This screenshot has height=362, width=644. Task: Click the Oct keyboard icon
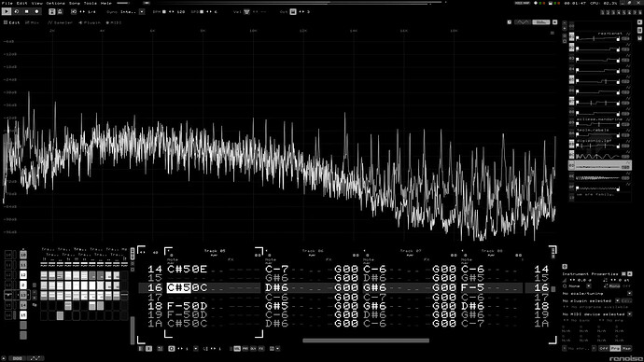293,12
